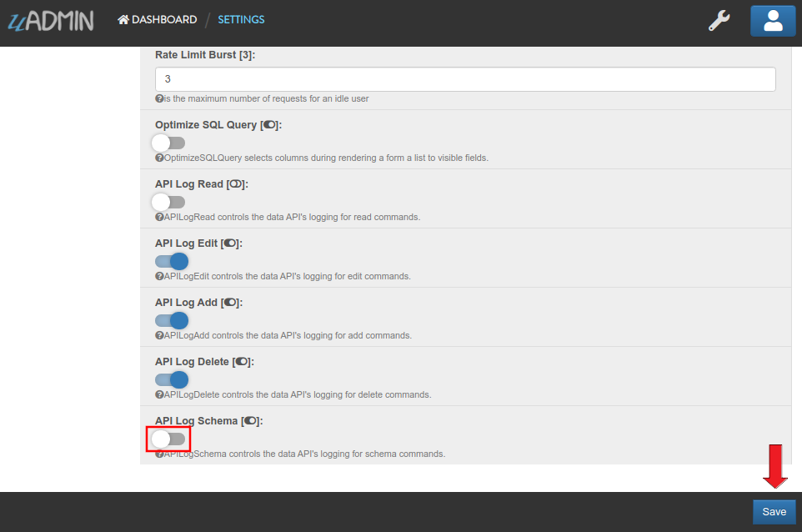The height and width of the screenshot is (532, 802).
Task: Click the Rate Limit Burst input field
Action: click(465, 79)
